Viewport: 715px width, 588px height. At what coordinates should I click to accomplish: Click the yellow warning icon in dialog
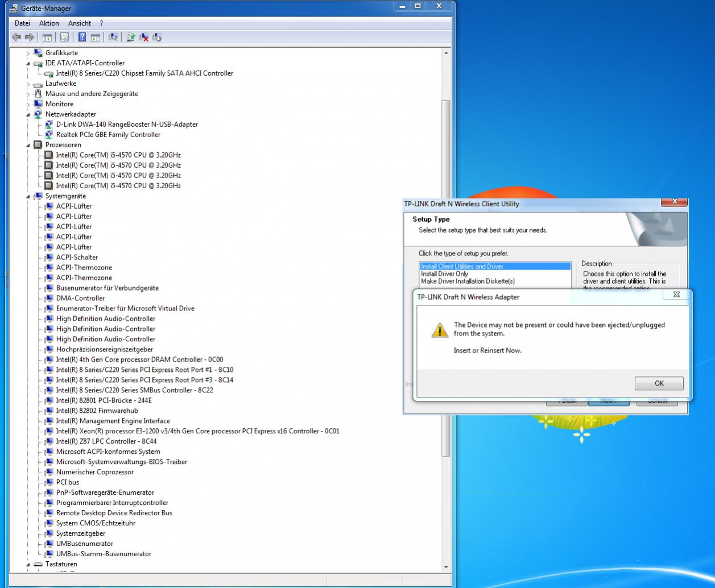click(439, 330)
